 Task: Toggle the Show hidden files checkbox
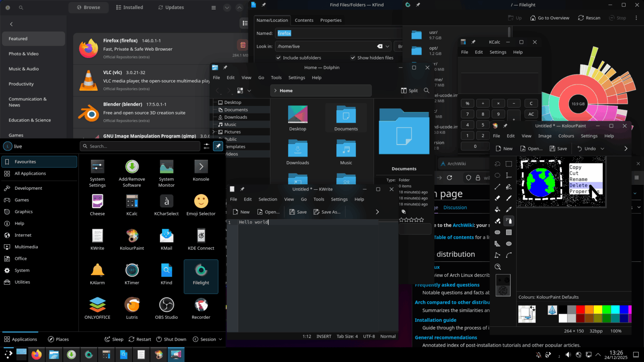click(353, 58)
